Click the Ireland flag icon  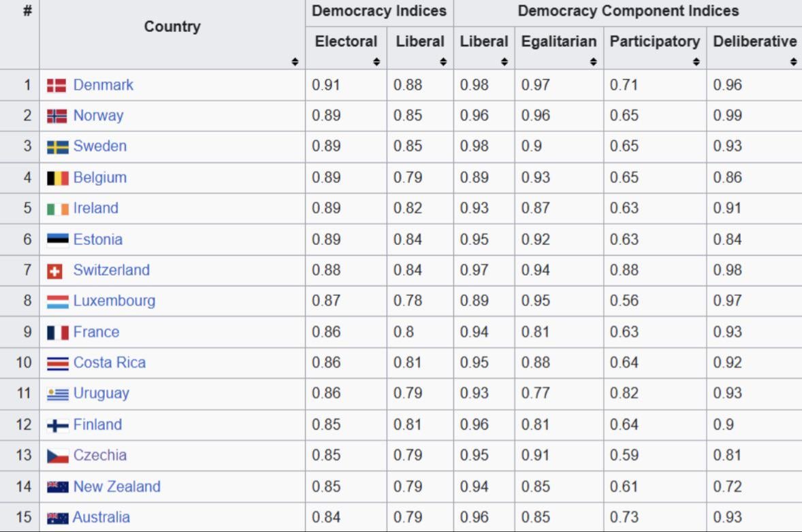coord(57,209)
